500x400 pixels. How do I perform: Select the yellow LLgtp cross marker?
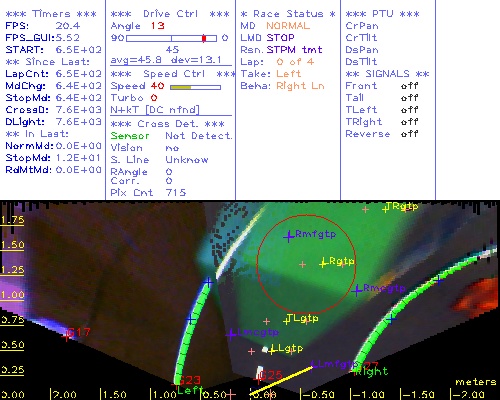(x=271, y=351)
